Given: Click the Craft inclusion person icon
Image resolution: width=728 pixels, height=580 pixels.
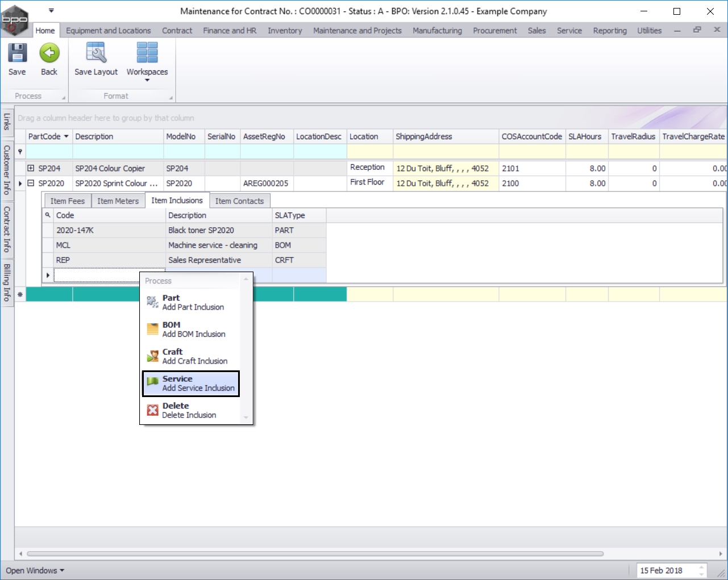Looking at the screenshot, I should click(152, 356).
